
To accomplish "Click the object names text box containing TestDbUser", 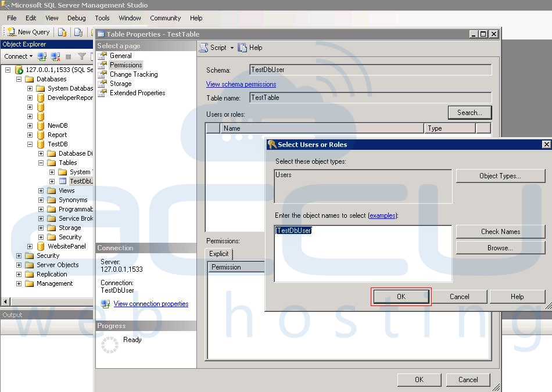I will (363, 254).
